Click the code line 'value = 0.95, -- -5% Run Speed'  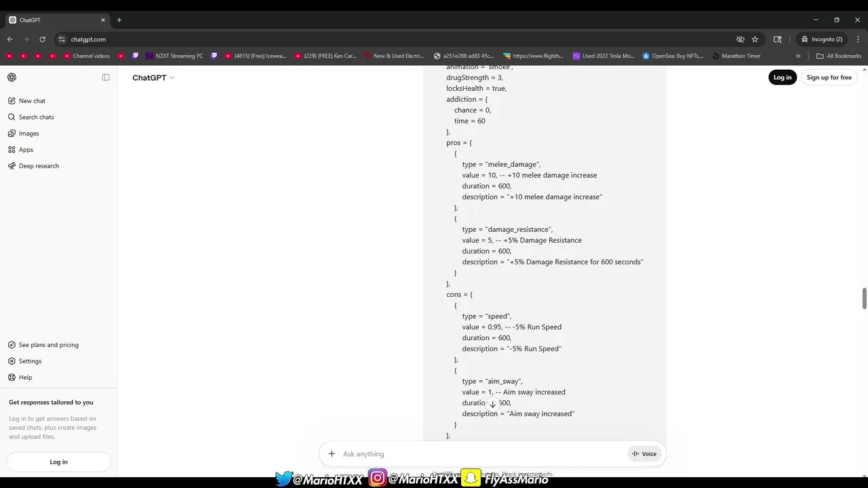click(512, 327)
